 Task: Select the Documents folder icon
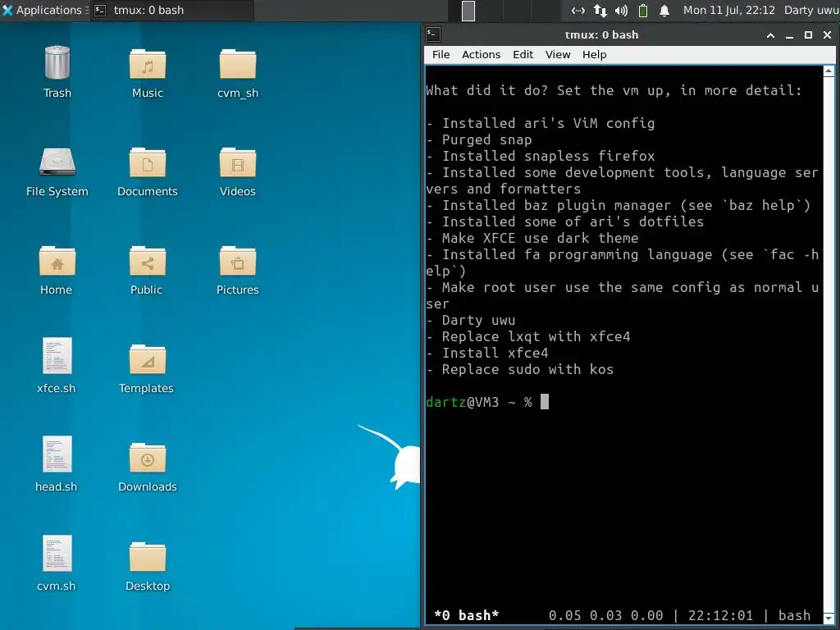coord(148,171)
